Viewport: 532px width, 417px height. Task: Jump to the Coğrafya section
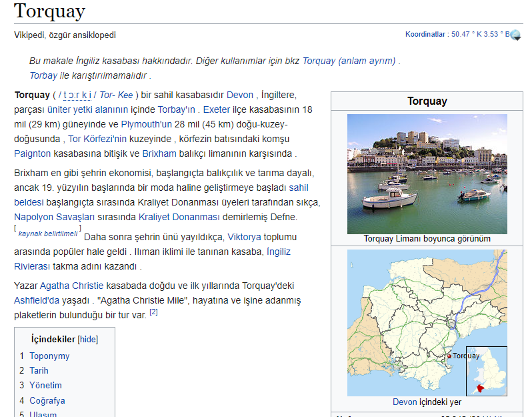point(47,401)
